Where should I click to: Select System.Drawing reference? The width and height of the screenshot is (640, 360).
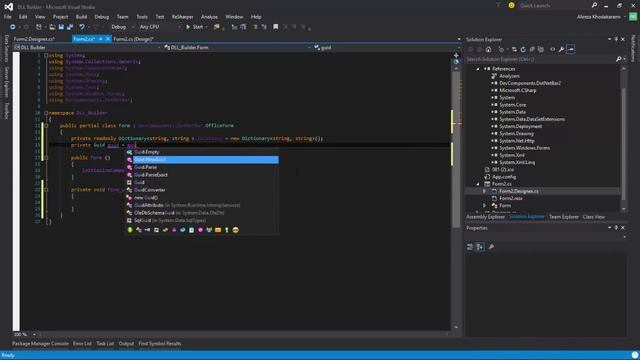pyautogui.click(x=516, y=133)
